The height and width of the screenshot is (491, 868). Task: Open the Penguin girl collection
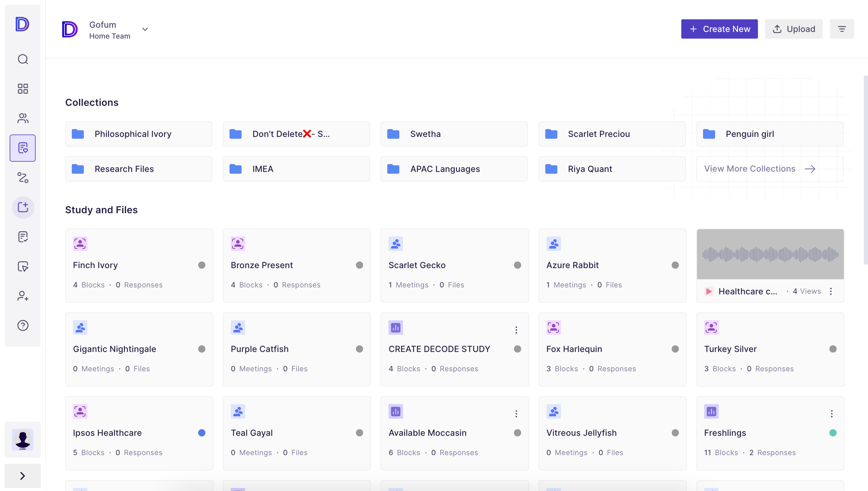click(770, 134)
